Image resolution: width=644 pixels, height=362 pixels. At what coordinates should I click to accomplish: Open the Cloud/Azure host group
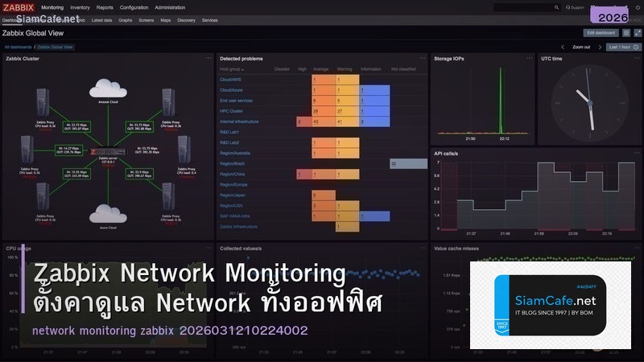231,90
